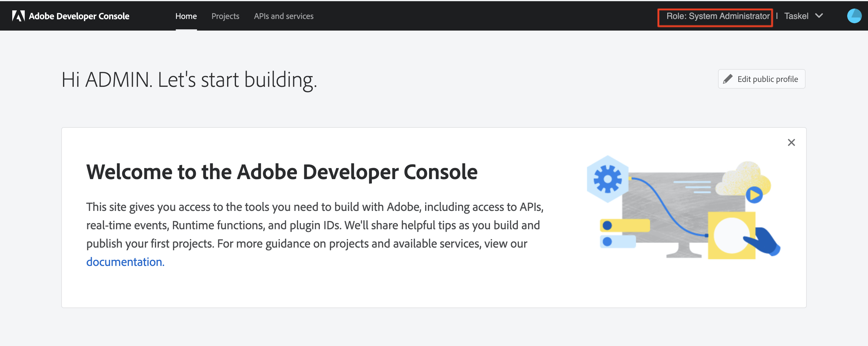Click Edit public profile button
The width and height of the screenshot is (868, 346).
coord(761,79)
